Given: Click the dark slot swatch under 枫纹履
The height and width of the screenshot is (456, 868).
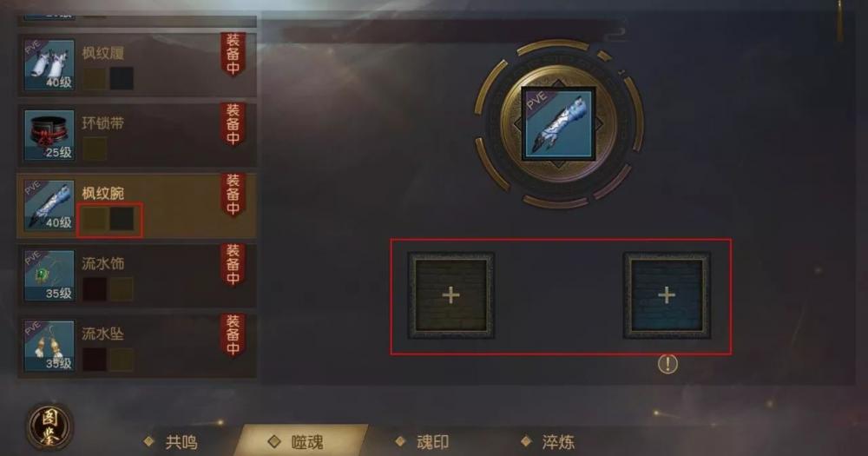Looking at the screenshot, I should coord(122,79).
